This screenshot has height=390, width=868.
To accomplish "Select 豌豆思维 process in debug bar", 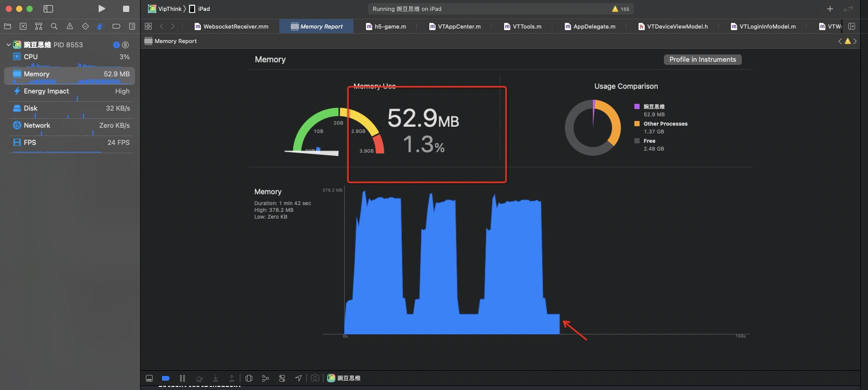I will [x=344, y=378].
